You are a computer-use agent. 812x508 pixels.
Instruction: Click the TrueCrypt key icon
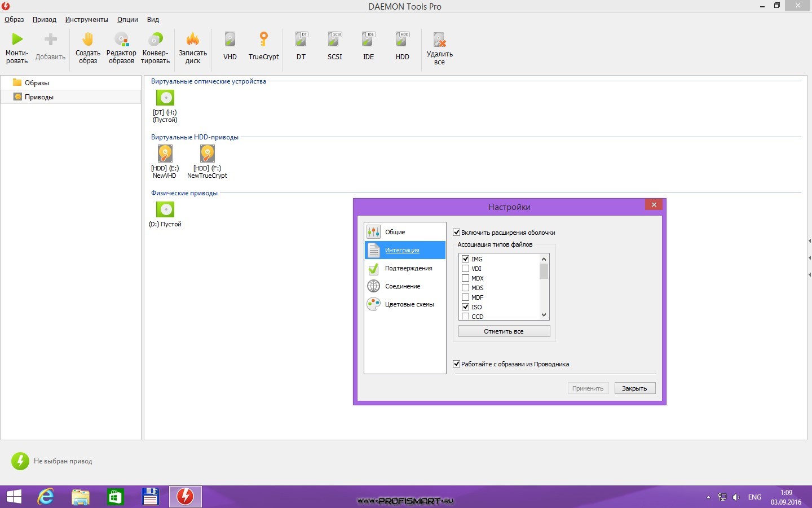point(263,39)
